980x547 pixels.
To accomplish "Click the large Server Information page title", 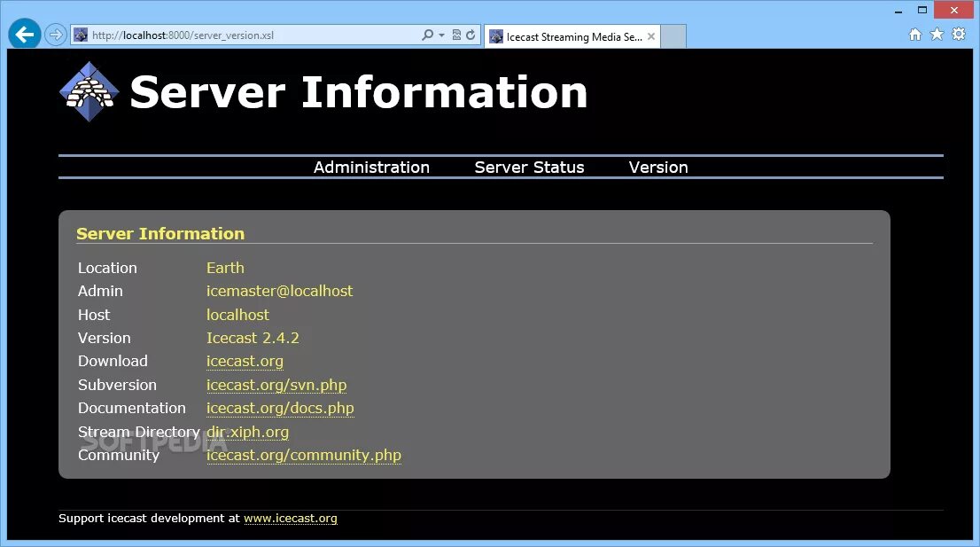I will point(358,92).
